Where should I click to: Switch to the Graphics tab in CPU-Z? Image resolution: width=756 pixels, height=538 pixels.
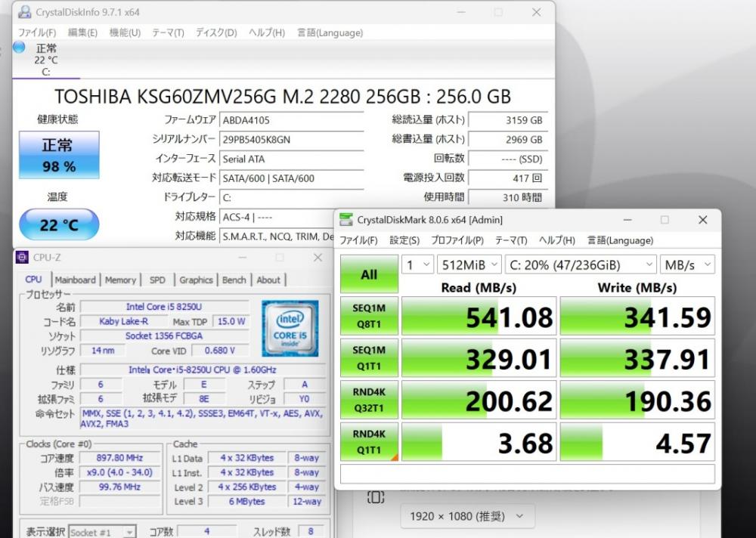coord(196,280)
